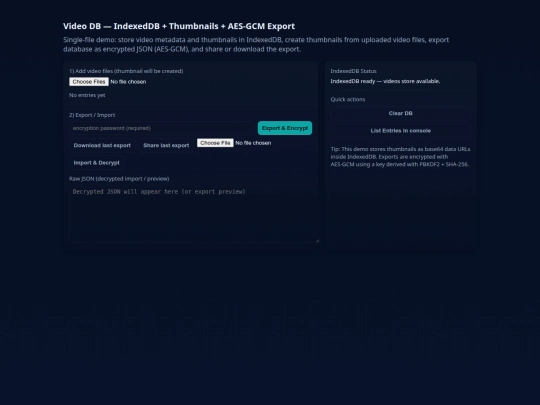Click Download last export button
The image size is (540, 405).
pos(102,145)
